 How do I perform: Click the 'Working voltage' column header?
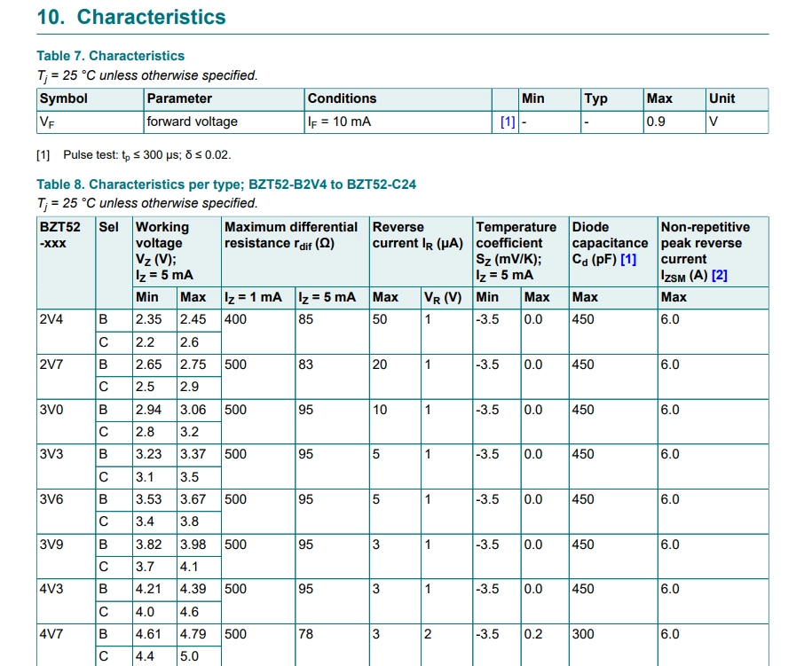coord(177,252)
